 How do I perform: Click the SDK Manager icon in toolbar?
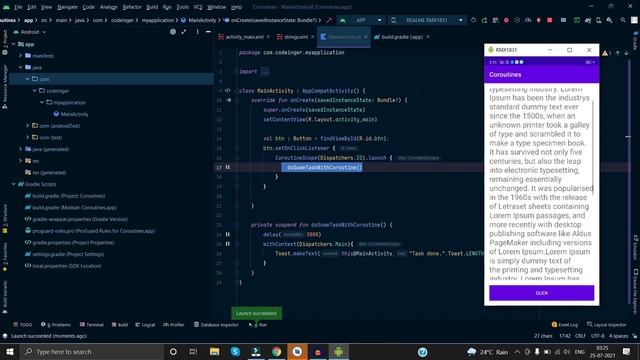pyautogui.click(x=609, y=20)
